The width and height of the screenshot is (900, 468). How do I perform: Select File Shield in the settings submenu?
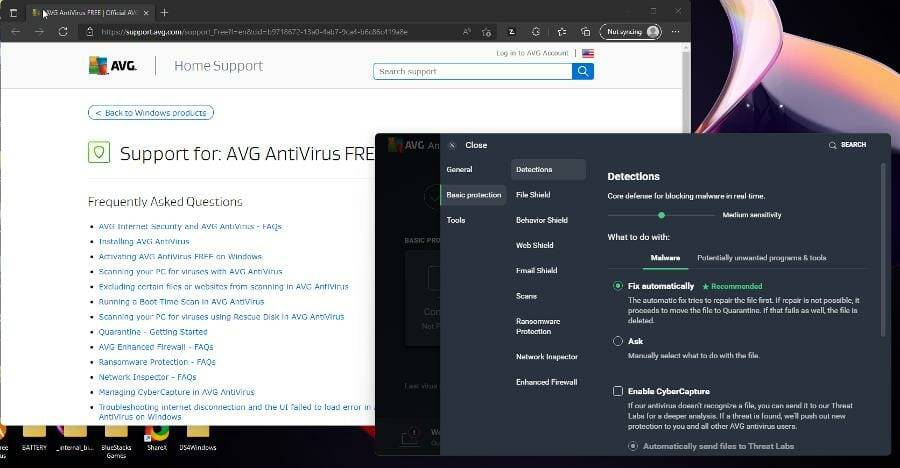click(x=533, y=195)
